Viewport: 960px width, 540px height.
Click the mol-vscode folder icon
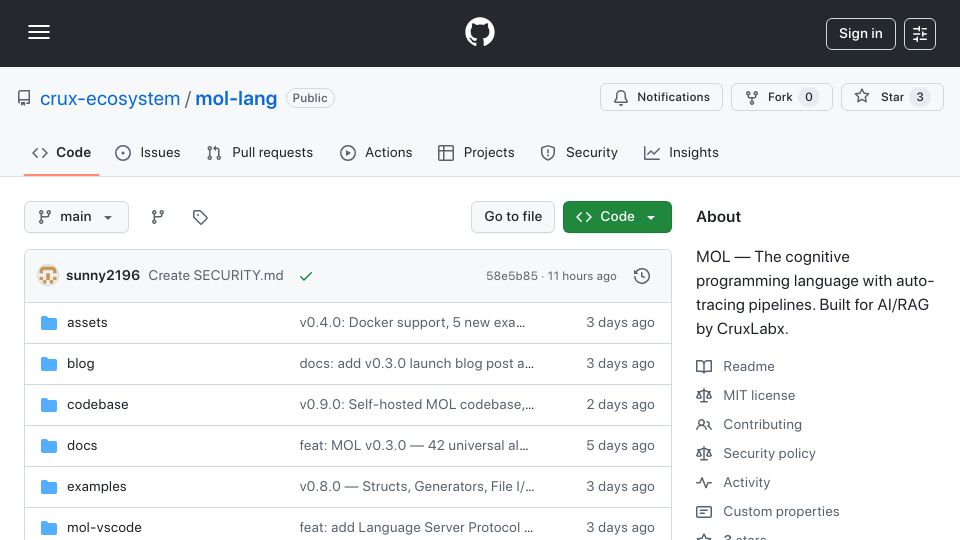(x=49, y=528)
